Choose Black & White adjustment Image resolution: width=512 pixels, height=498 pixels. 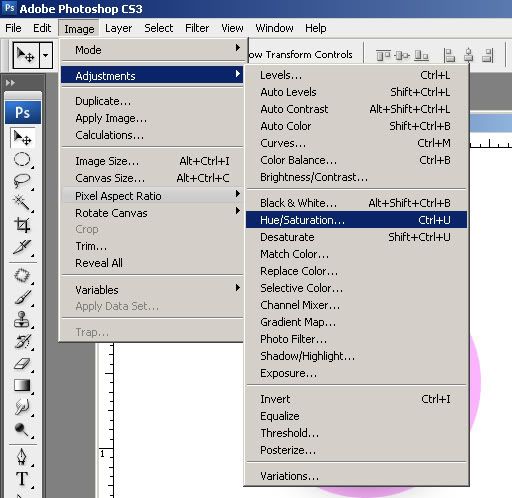356,203
